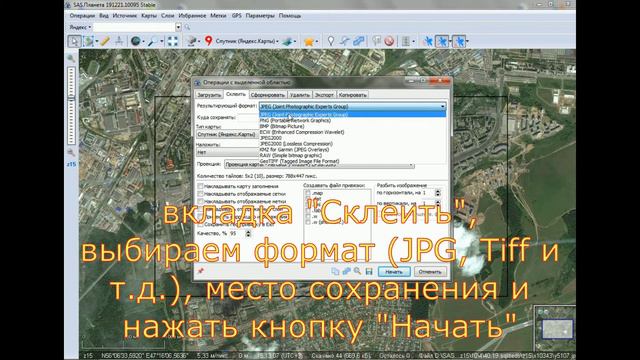Click the cache source toolbar icon
This screenshot has height=360, width=640.
coord(191,41)
